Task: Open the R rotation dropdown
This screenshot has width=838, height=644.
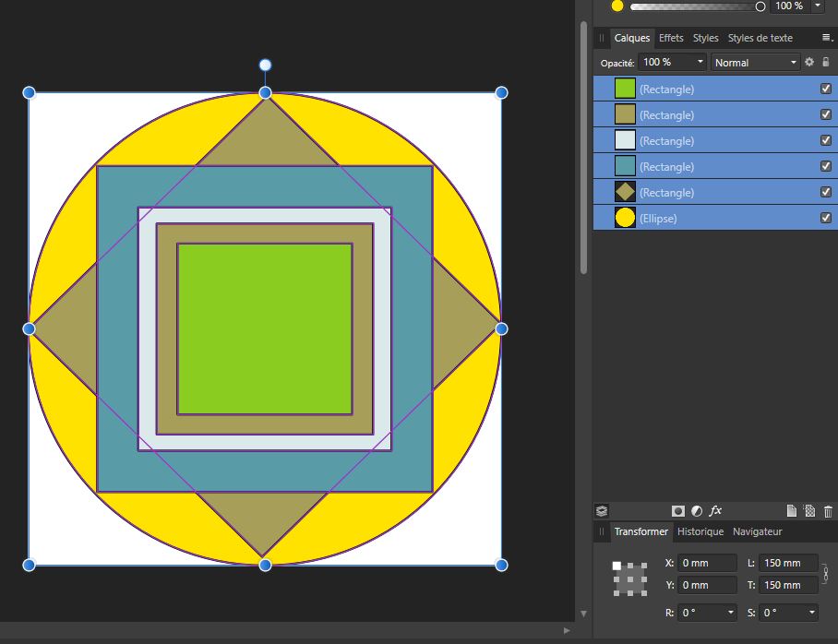Action: [731, 612]
